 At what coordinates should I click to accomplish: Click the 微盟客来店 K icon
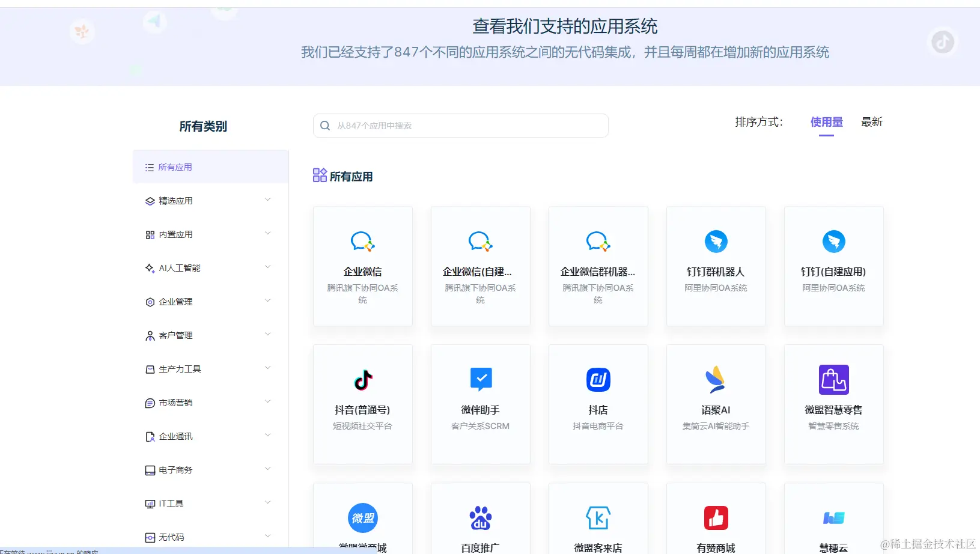(598, 518)
